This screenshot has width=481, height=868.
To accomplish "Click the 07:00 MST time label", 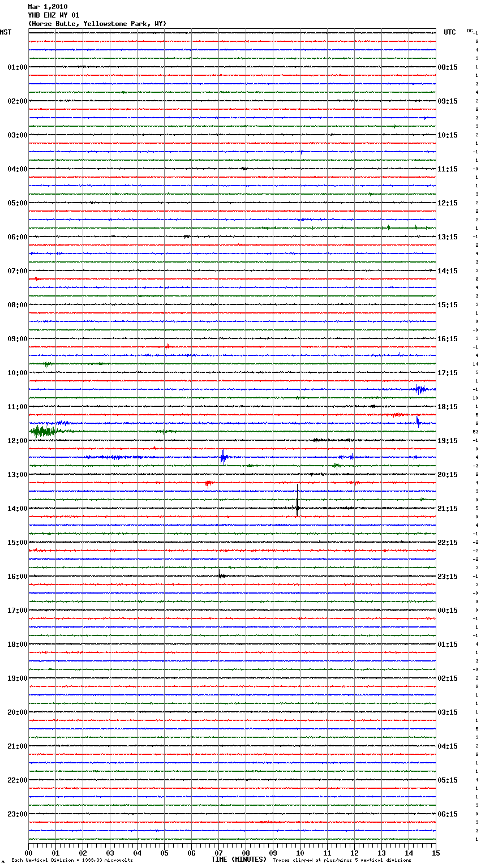I will tap(18, 271).
